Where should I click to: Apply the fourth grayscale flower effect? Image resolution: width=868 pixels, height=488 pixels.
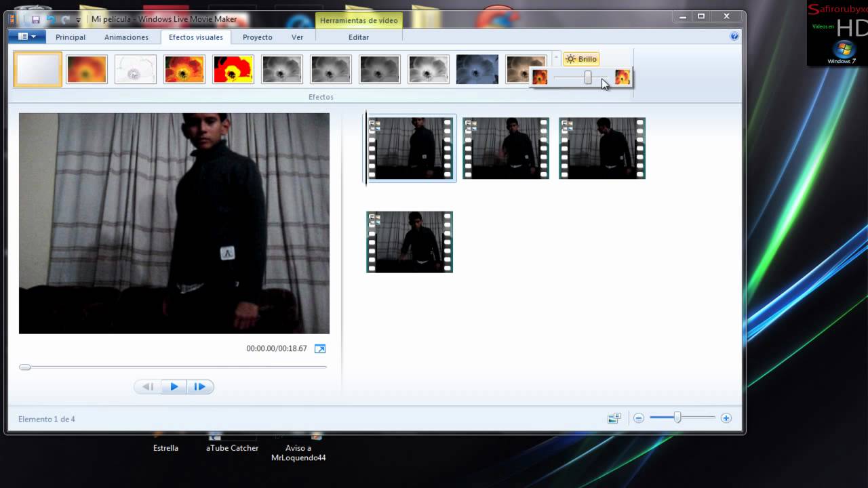point(429,69)
